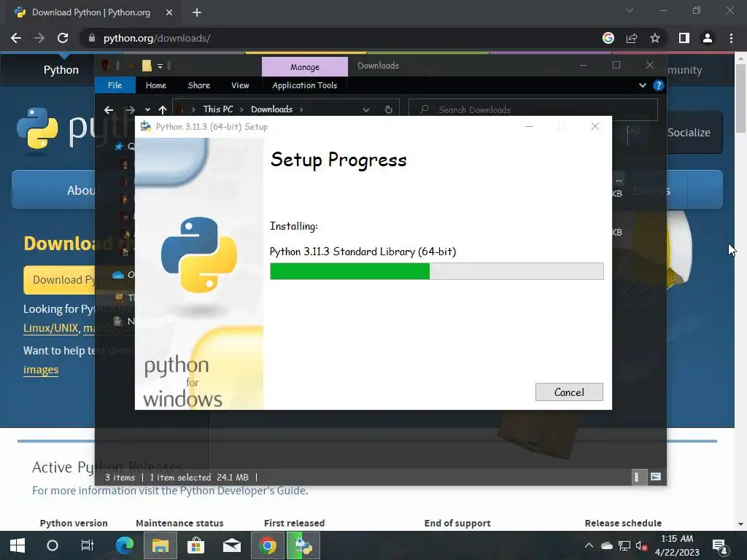Open recent locations dropdown in Explorer
747x560 pixels.
pyautogui.click(x=147, y=110)
